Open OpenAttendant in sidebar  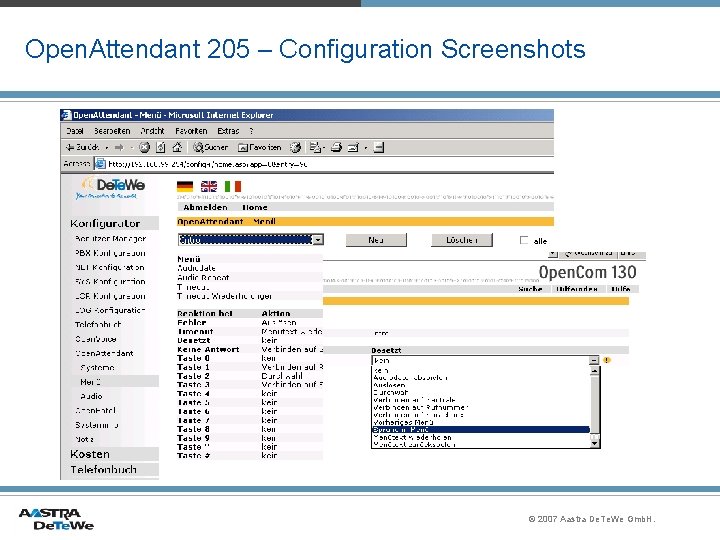tap(104, 353)
